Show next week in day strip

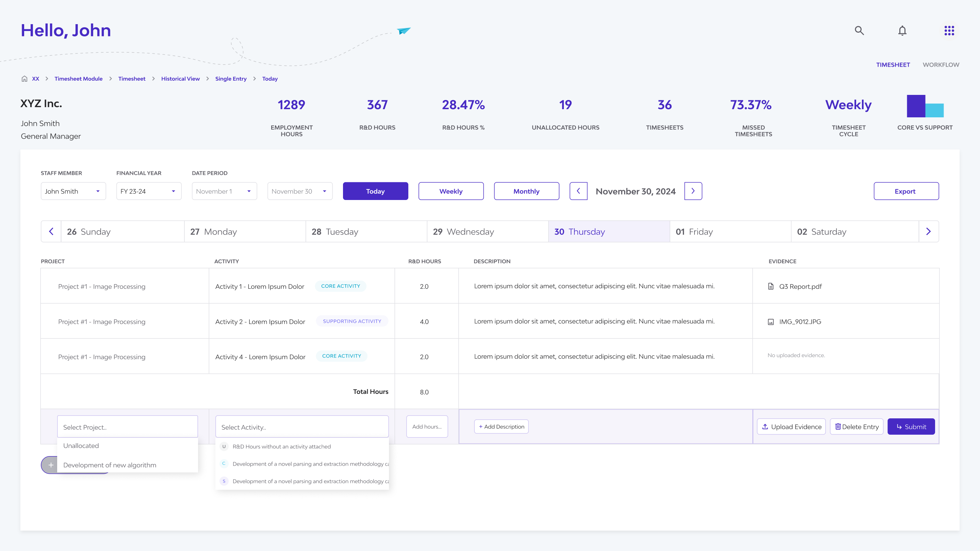[x=929, y=231]
